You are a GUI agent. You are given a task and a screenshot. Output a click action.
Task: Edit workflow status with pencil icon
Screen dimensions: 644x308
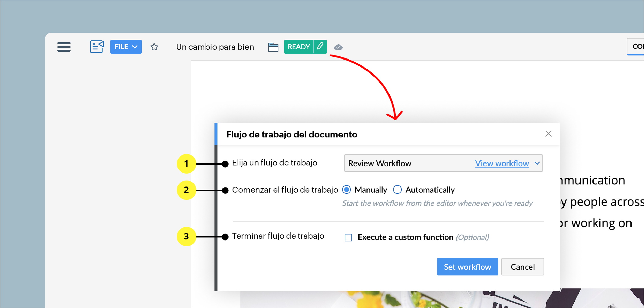[320, 46]
